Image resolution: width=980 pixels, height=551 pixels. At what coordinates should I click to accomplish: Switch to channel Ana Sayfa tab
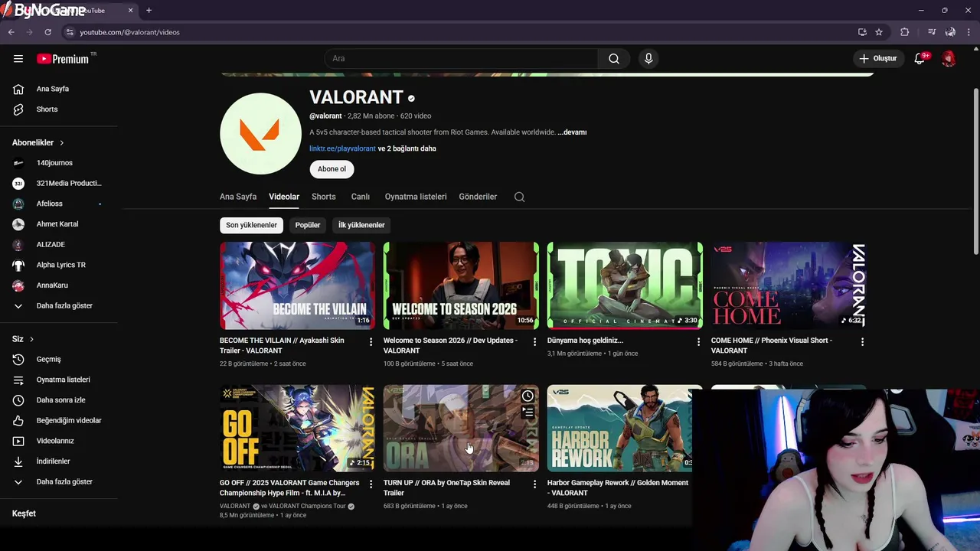(x=238, y=197)
